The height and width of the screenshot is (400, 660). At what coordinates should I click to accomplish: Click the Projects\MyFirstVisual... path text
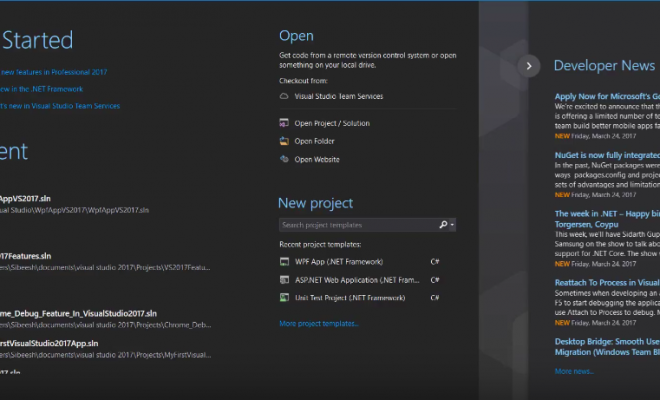pos(106,355)
